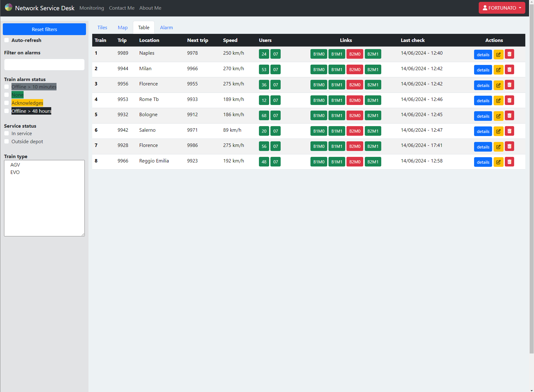534x392 pixels.
Task: Check the Offline > 10 minutes filter
Action: (7, 87)
